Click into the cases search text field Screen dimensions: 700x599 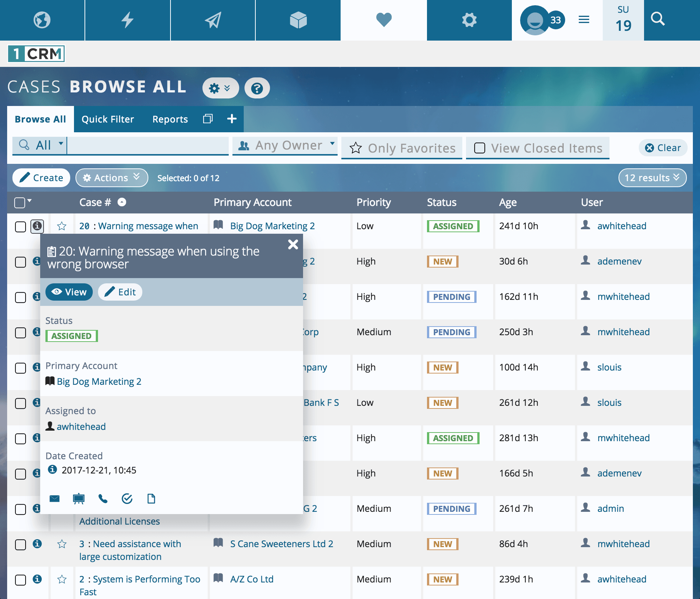(148, 145)
